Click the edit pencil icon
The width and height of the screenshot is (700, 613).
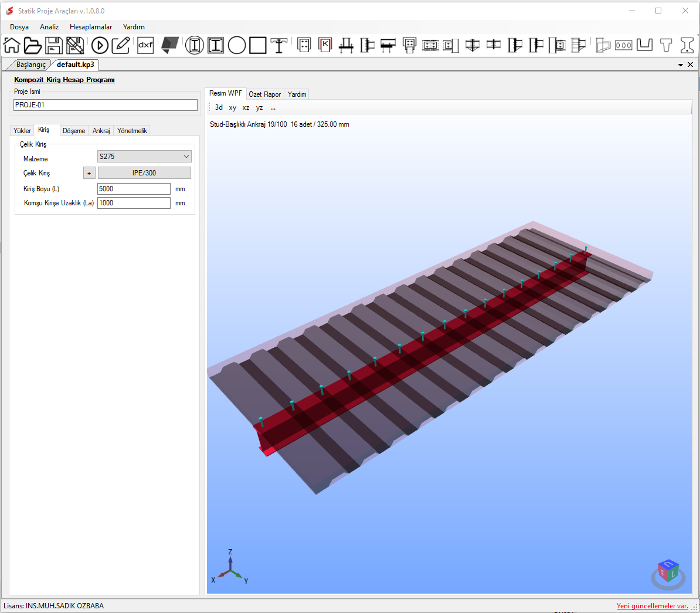point(121,45)
